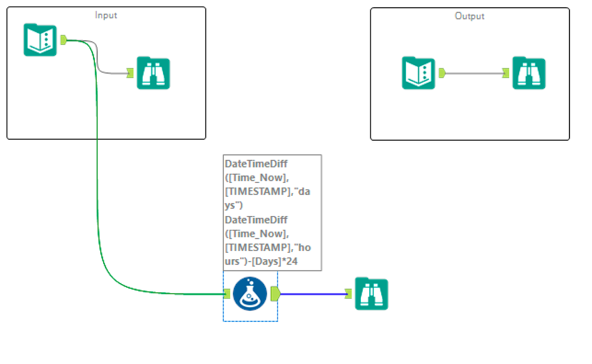This screenshot has width=592, height=364.
Task: Click output anchor of Input container's Text Input
Action: point(63,40)
